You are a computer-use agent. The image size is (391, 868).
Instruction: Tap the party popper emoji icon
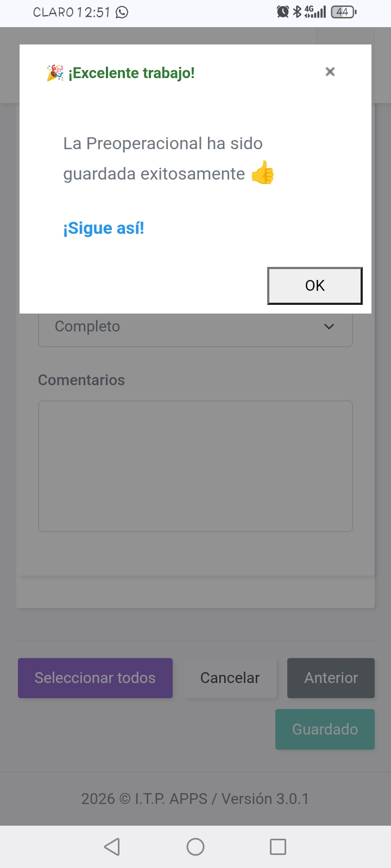click(x=55, y=73)
